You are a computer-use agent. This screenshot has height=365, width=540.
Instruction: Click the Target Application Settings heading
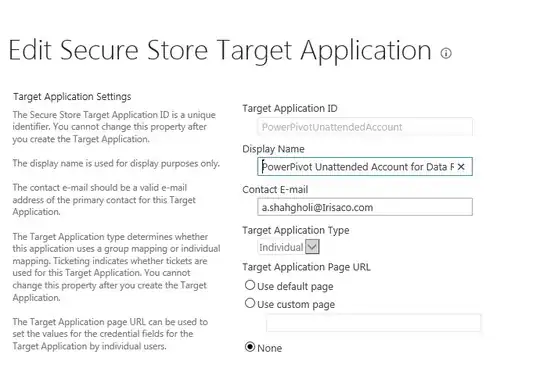(x=72, y=96)
